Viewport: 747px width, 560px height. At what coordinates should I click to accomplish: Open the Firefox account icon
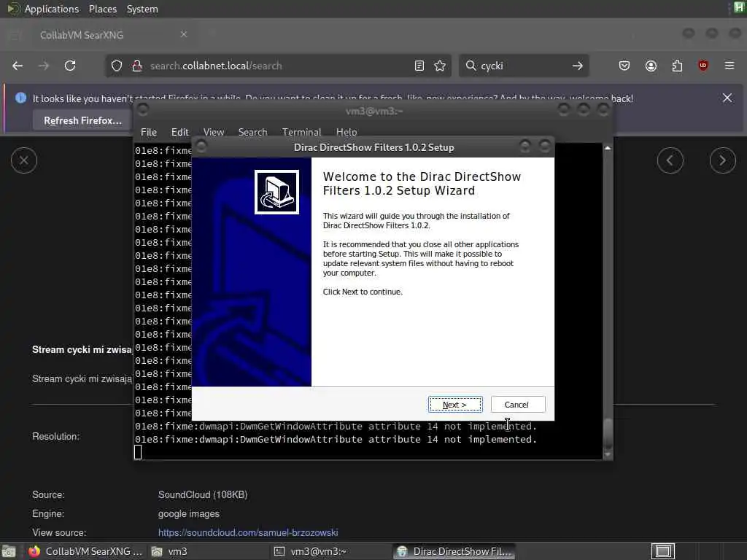pos(651,66)
